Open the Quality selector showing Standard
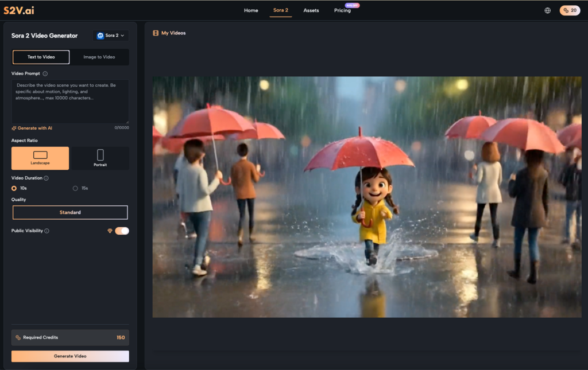 [70, 212]
